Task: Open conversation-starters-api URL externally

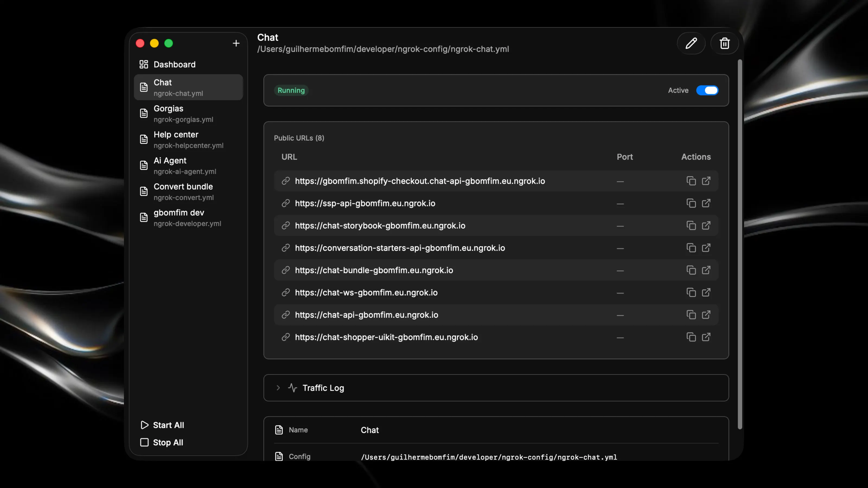Action: click(x=706, y=248)
